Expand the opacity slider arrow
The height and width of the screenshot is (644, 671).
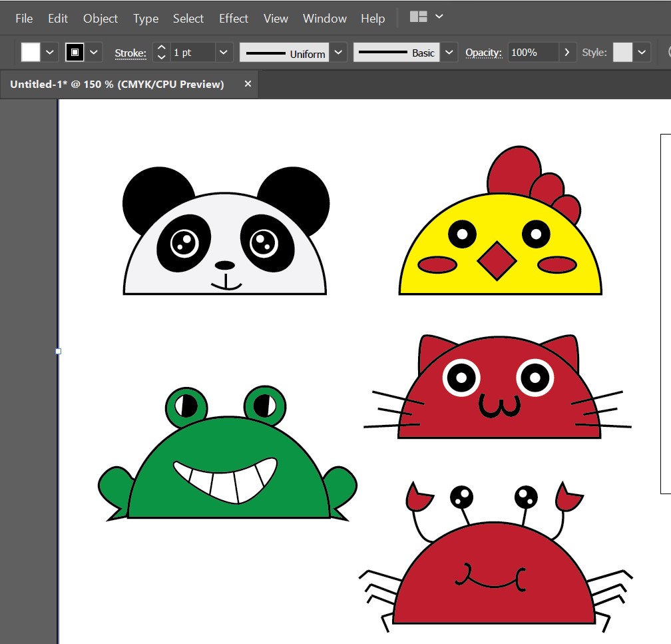point(567,52)
